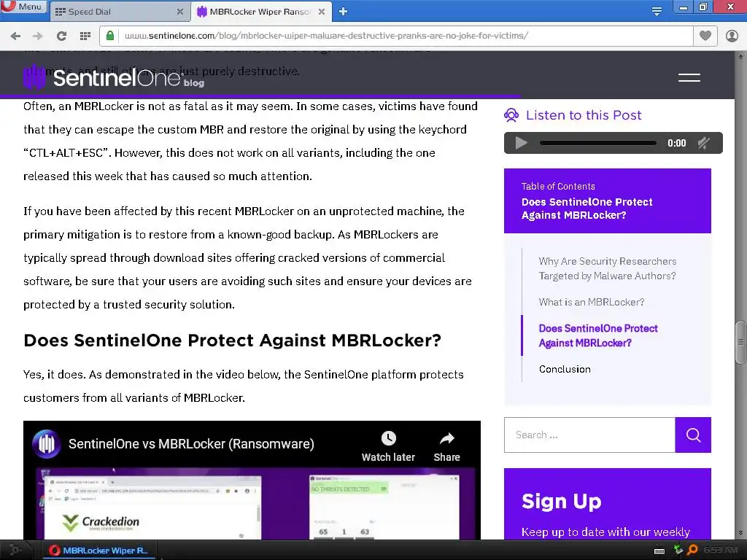Open the user account icon
The image size is (747, 560).
[x=732, y=36]
